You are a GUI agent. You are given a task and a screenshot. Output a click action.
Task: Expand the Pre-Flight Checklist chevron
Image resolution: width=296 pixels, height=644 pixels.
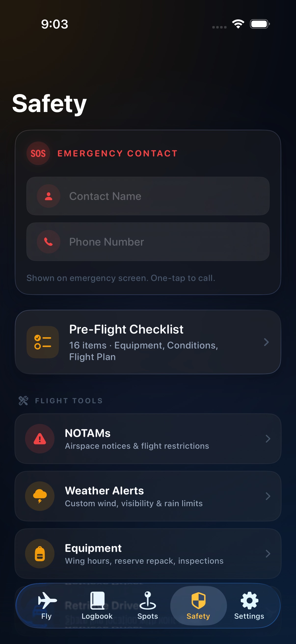pyautogui.click(x=267, y=342)
